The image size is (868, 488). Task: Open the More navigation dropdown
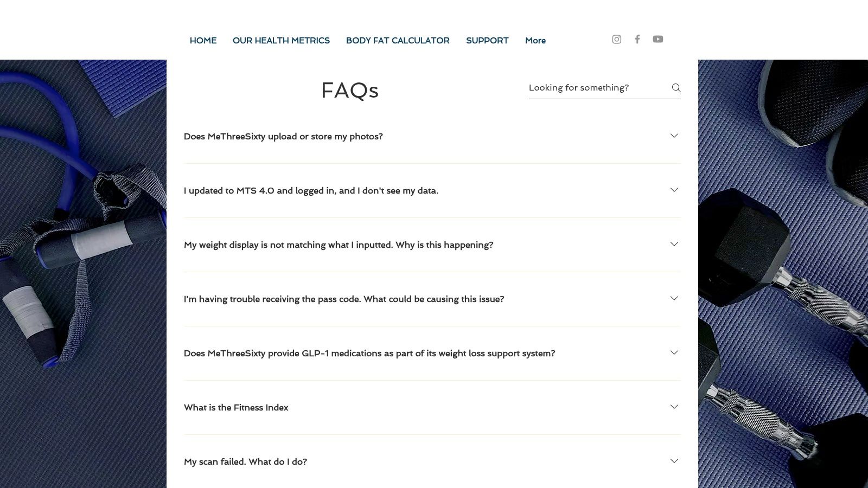tap(535, 41)
